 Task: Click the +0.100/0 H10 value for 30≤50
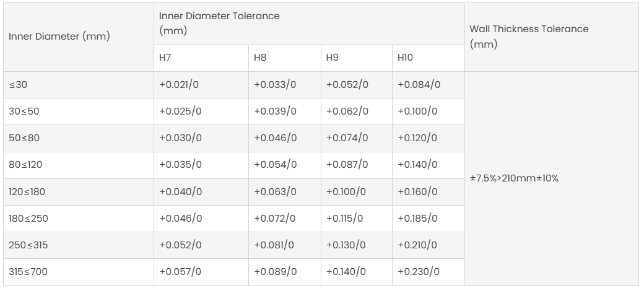coord(419,111)
